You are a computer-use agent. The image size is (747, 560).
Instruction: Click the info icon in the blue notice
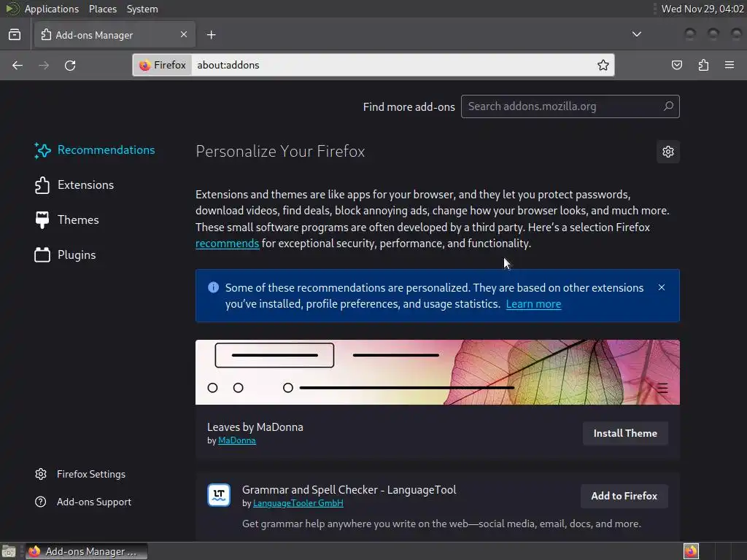click(x=214, y=287)
